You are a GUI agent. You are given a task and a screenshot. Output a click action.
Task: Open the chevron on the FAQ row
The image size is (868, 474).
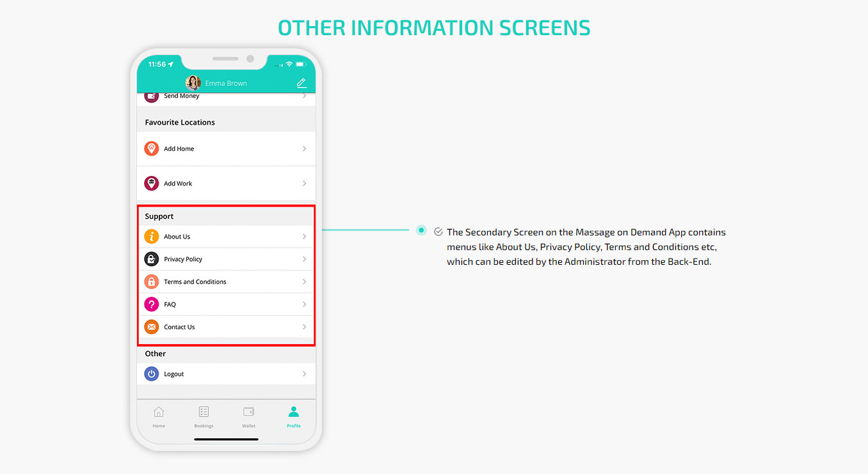pyautogui.click(x=304, y=304)
